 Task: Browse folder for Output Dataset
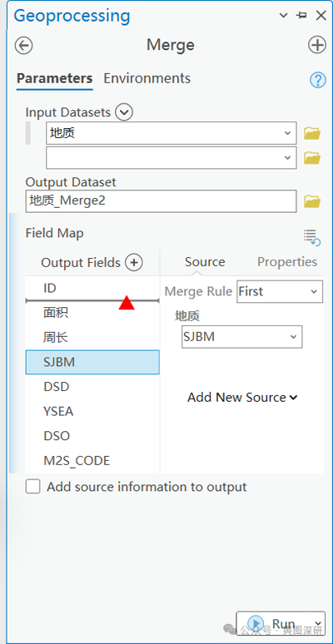pos(312,201)
